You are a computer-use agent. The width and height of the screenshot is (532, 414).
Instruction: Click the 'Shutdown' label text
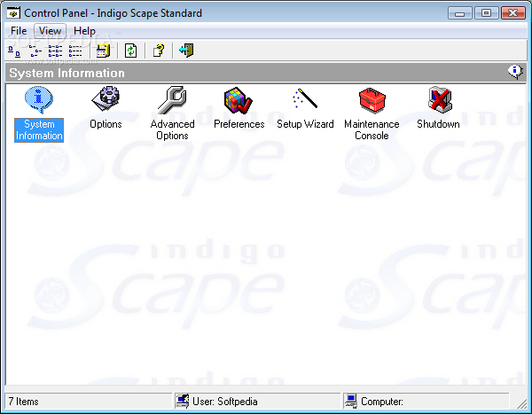pyautogui.click(x=438, y=124)
